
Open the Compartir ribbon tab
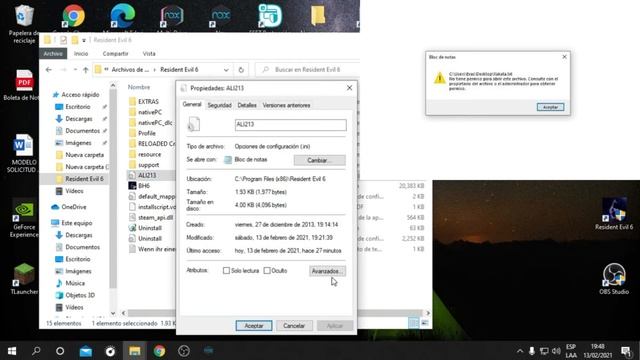(115, 53)
